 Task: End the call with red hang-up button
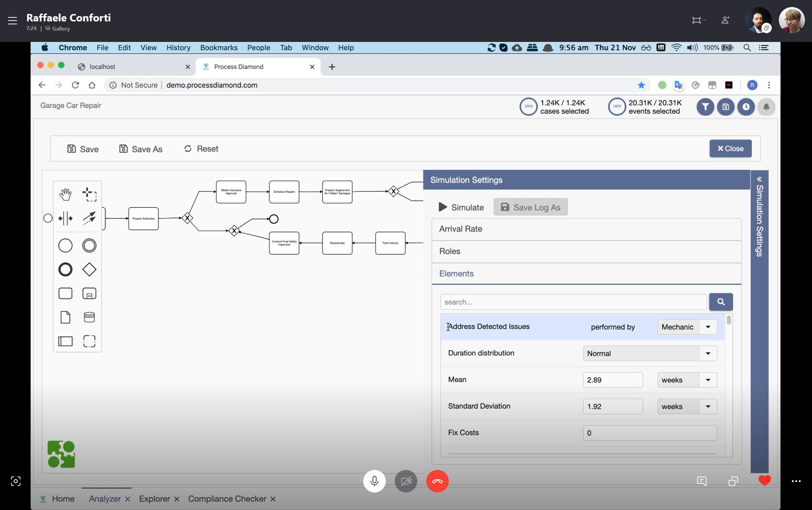click(437, 481)
